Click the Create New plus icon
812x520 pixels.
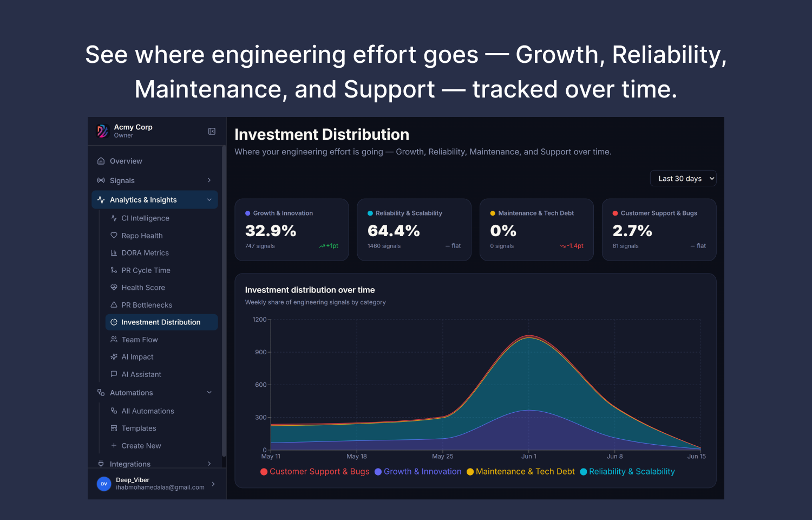[114, 446]
